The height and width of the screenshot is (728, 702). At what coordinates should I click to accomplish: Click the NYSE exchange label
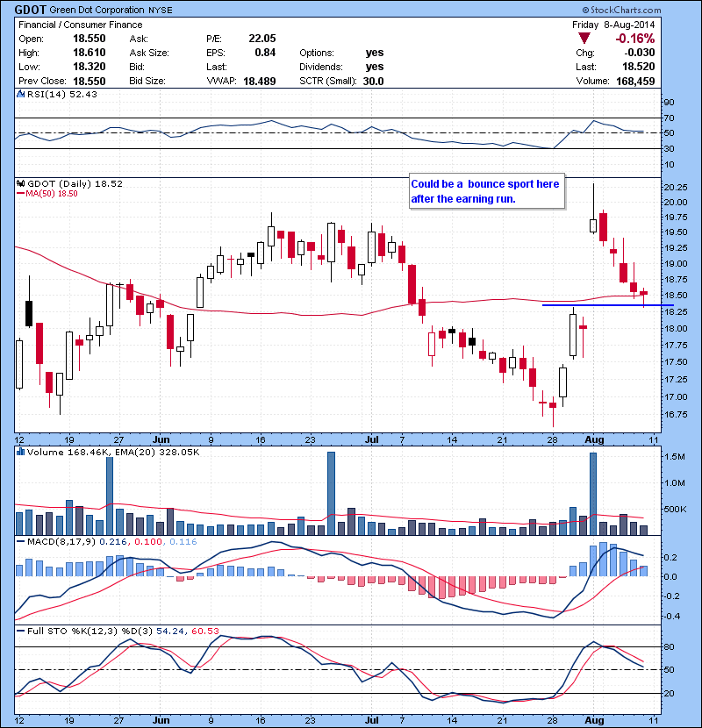[161, 11]
